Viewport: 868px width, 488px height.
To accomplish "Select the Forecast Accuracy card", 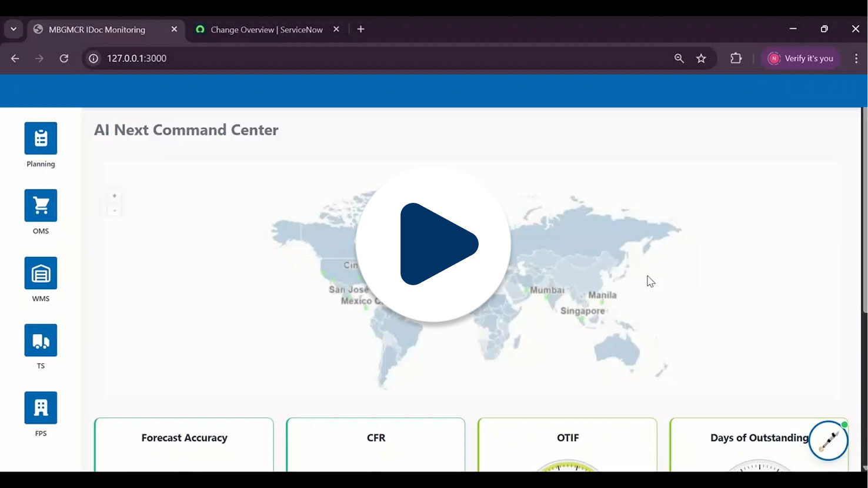I will [x=184, y=444].
